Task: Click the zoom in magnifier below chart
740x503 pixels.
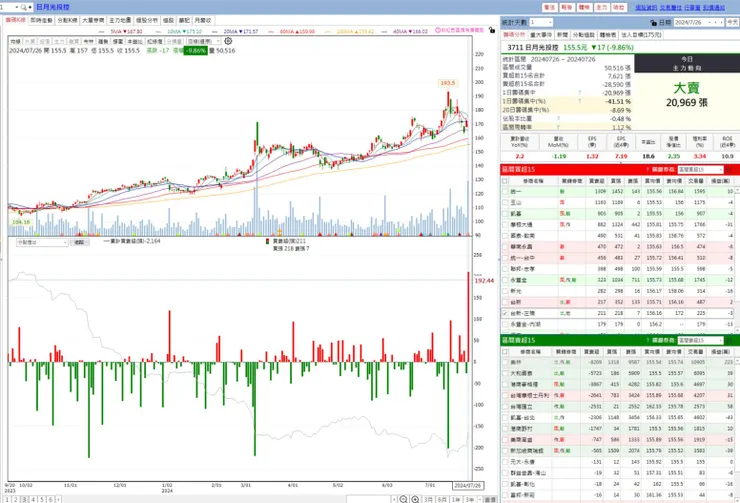Action: (415, 499)
